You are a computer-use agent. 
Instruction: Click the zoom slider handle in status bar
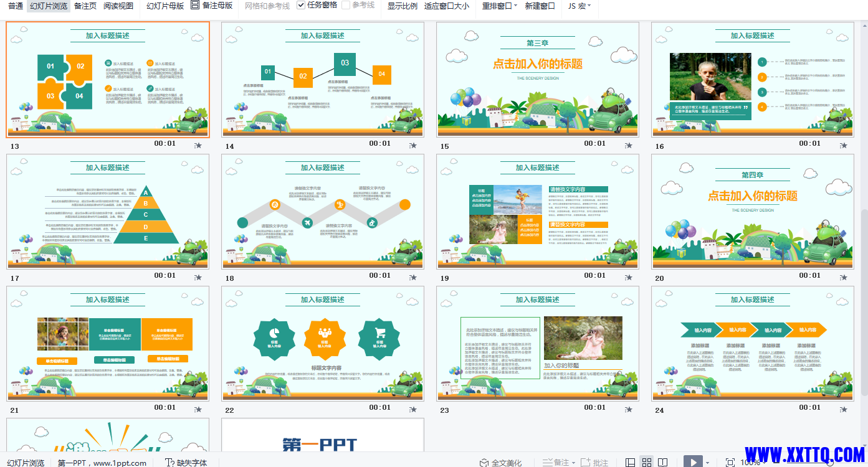tap(829, 463)
